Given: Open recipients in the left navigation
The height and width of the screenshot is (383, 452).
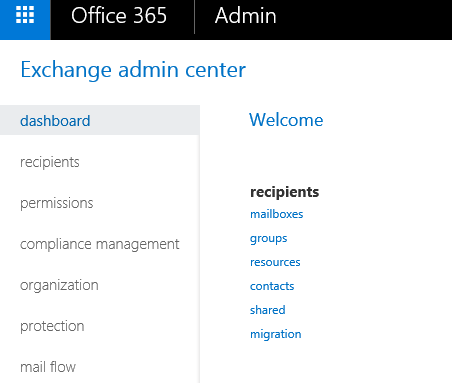Looking at the screenshot, I should (x=50, y=162).
